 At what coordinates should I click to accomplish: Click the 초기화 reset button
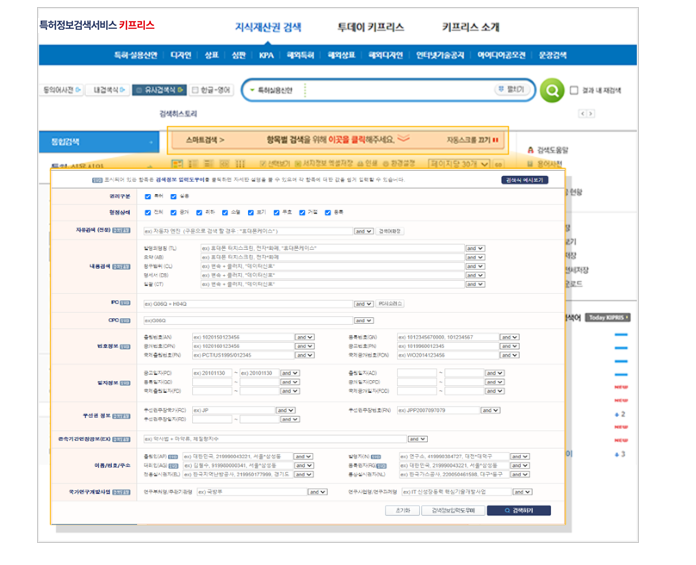pyautogui.click(x=401, y=510)
